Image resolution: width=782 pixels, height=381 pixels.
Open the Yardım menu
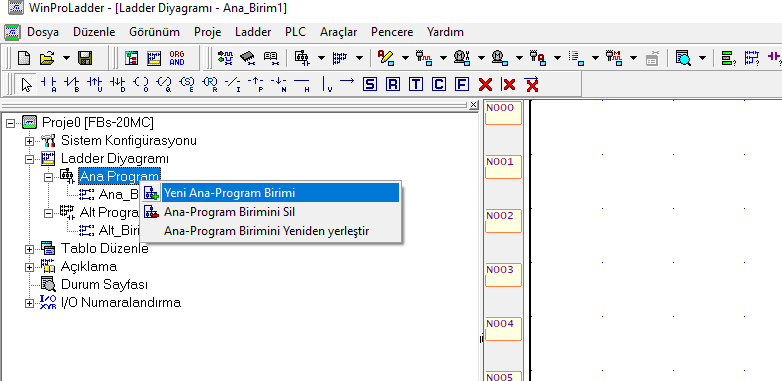[x=445, y=32]
